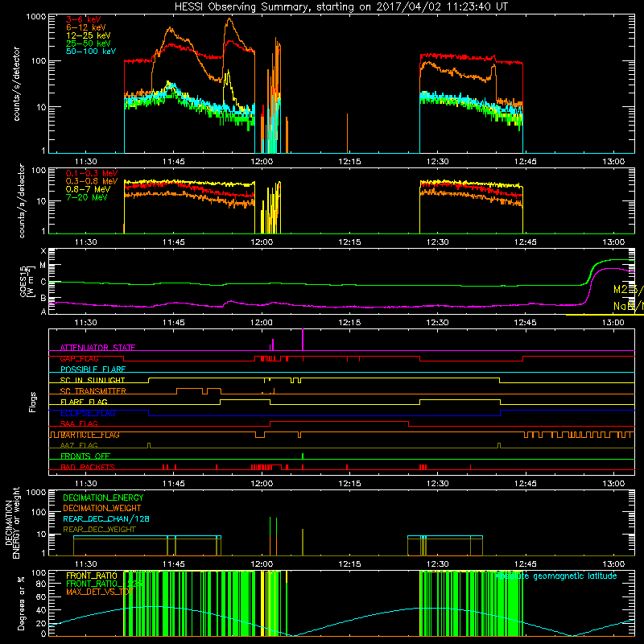The width and height of the screenshot is (644, 644).
Task: Click the DECIMATION_WEIGHT legend entry
Action: pyautogui.click(x=102, y=508)
